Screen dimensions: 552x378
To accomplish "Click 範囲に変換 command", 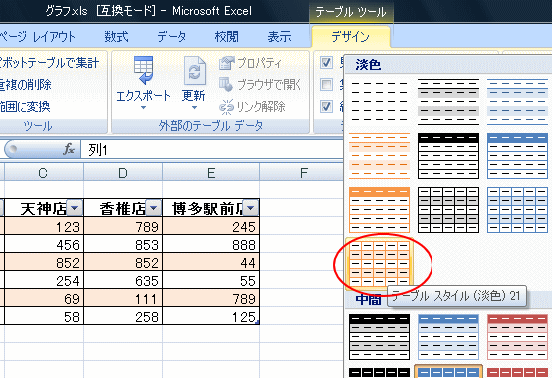I will pyautogui.click(x=25, y=107).
